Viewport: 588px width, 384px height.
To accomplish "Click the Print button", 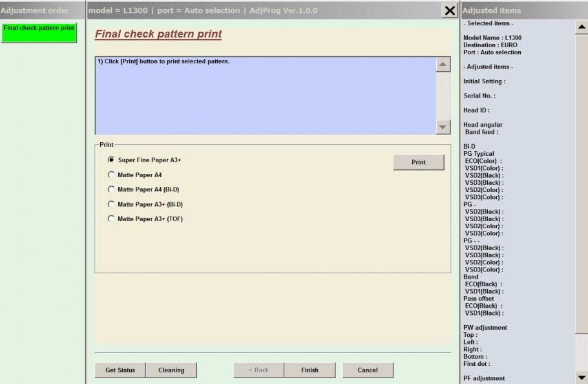I will pos(418,162).
